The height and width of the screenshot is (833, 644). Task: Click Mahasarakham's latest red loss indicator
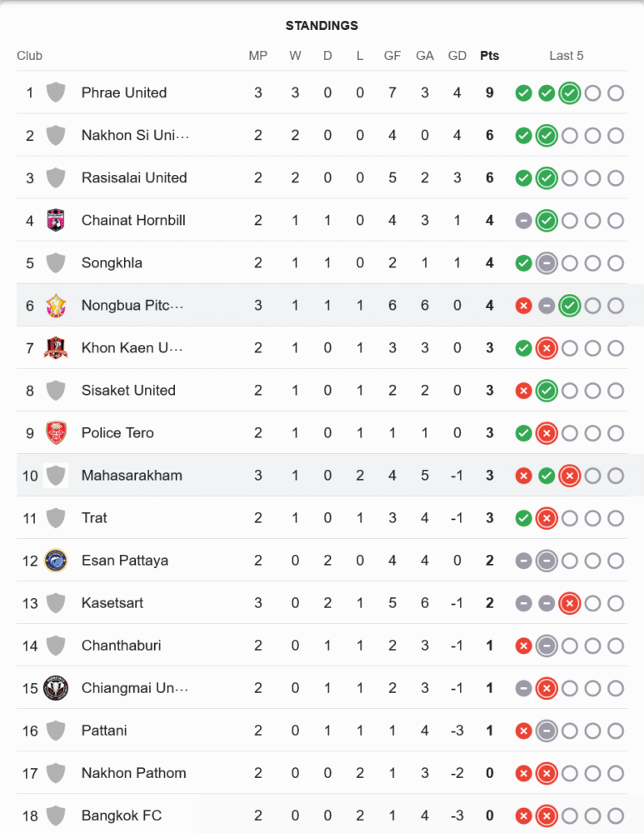coord(570,476)
